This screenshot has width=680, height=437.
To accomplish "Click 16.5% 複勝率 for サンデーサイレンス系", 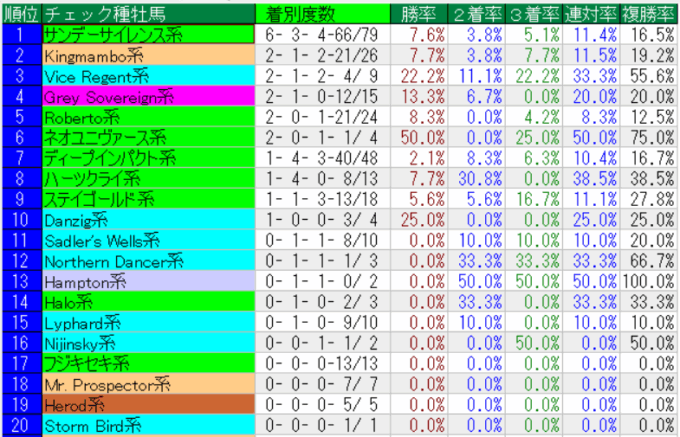I will (x=648, y=35).
